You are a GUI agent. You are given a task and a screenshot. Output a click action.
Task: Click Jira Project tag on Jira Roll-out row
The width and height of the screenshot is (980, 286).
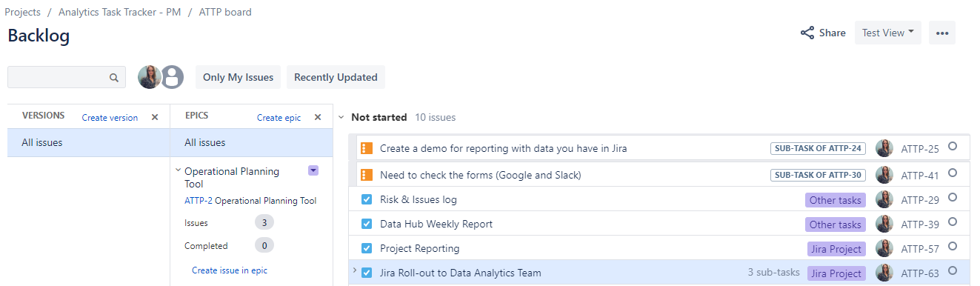[836, 273]
